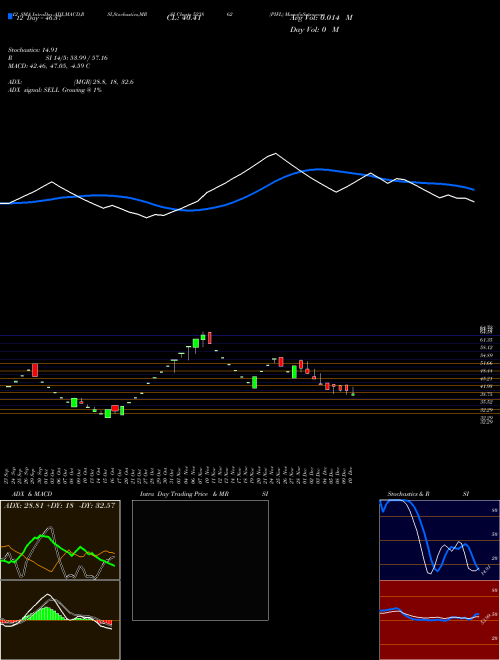Click the 'Day Vol: 0 M' label

[314, 30]
